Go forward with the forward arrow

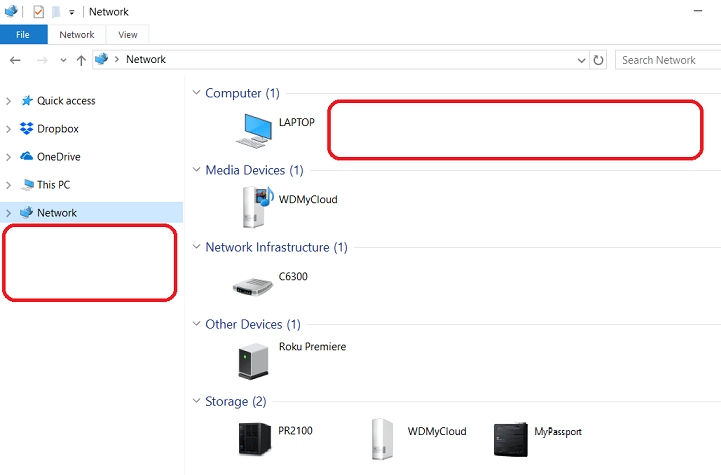pos(42,60)
